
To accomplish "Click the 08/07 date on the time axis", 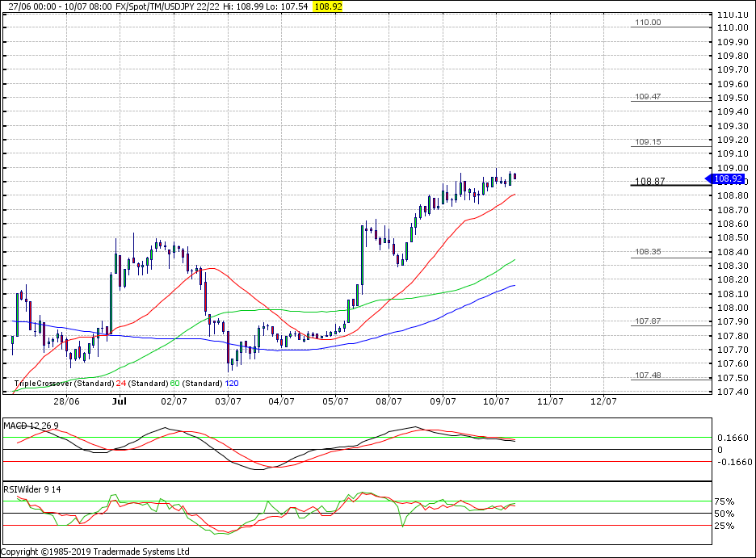I will point(388,401).
